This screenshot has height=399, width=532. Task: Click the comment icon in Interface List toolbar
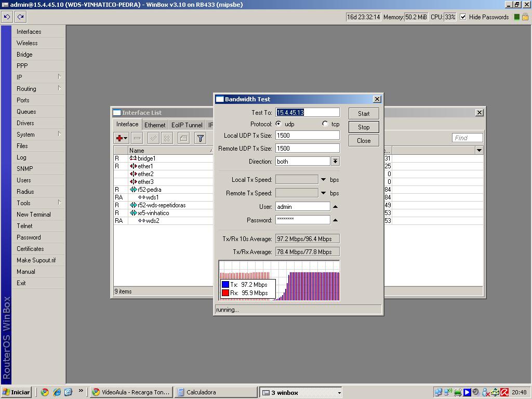pos(183,138)
